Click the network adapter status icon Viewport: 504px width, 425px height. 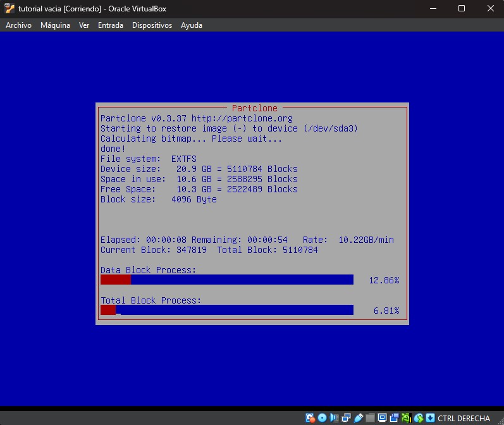(346, 418)
